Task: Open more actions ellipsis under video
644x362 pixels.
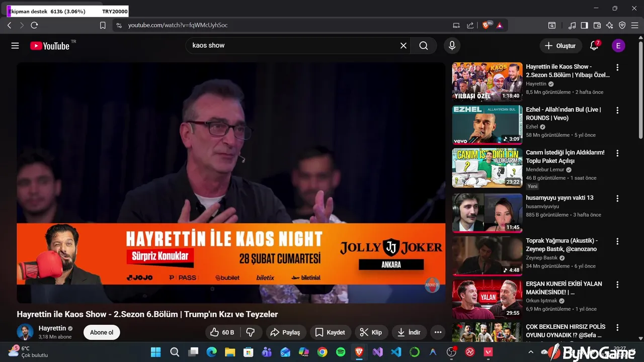Action: click(438, 332)
